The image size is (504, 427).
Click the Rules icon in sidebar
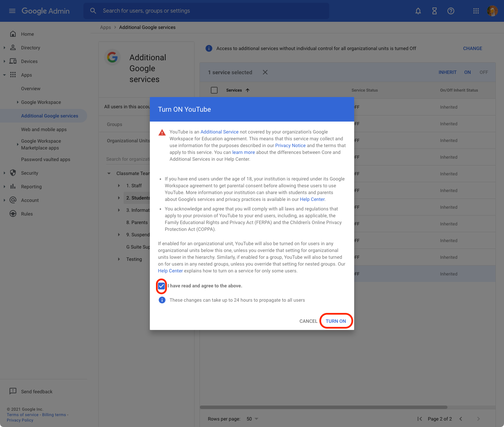13,213
